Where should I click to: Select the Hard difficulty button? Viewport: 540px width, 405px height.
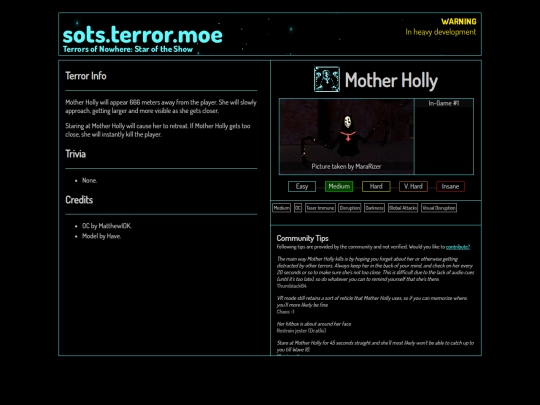click(376, 186)
